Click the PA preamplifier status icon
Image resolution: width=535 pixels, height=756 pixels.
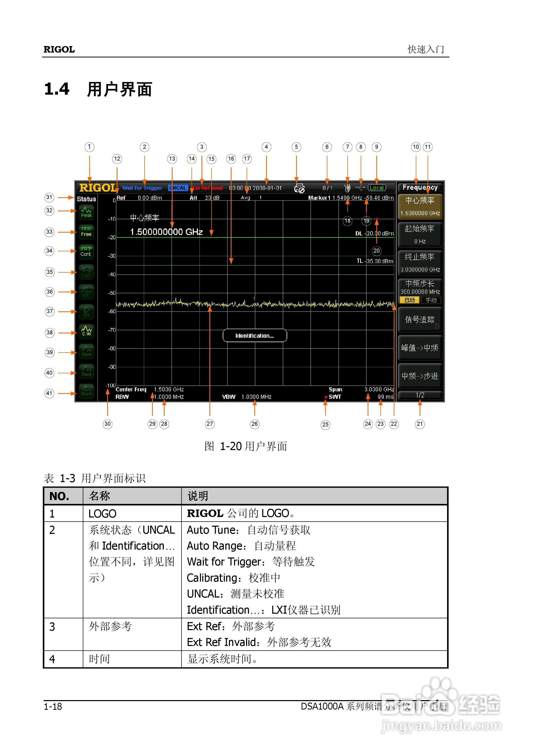[x=87, y=311]
